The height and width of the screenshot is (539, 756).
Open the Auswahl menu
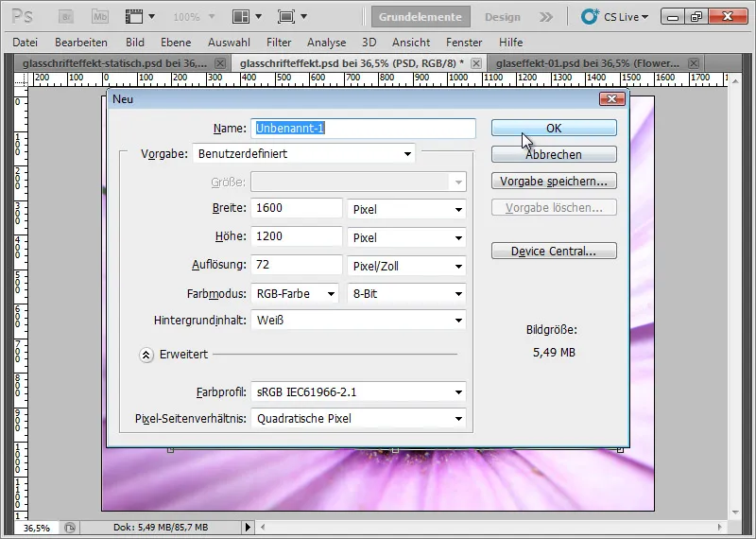click(x=229, y=43)
